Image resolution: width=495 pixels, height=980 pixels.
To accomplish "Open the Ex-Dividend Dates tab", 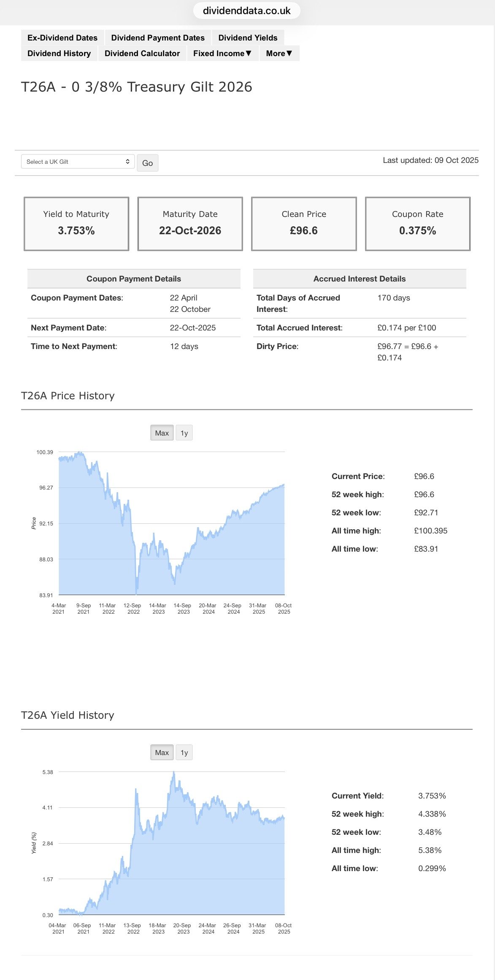I will [x=62, y=38].
